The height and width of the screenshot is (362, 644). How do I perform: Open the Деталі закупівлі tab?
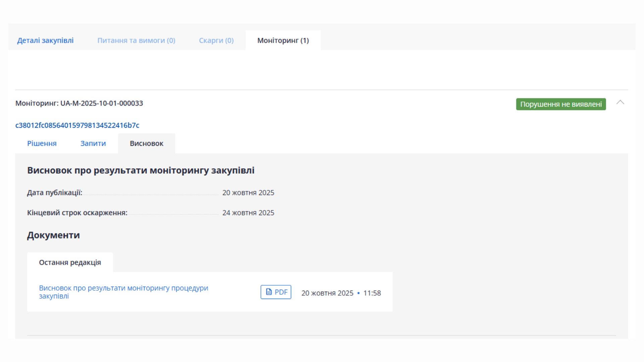pyautogui.click(x=45, y=41)
